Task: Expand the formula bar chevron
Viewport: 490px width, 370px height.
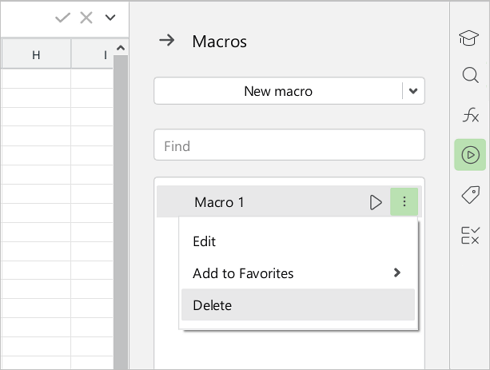Action: click(x=110, y=17)
